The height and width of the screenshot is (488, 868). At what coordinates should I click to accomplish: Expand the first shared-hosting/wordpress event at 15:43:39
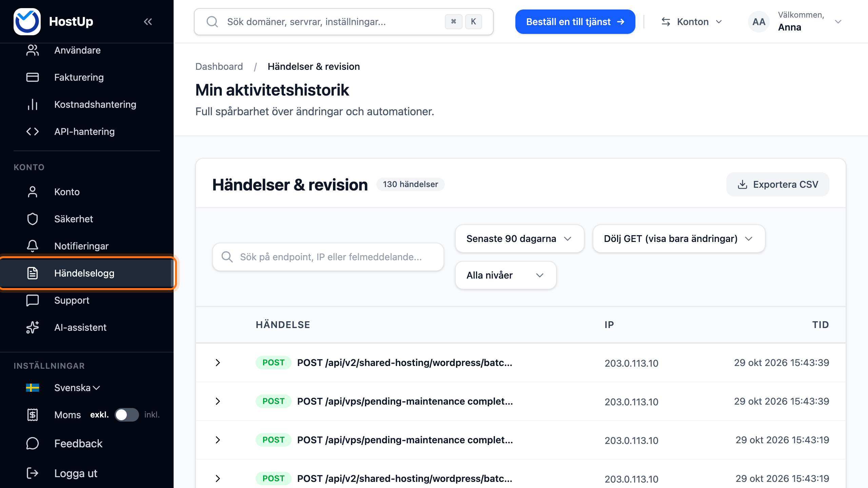tap(218, 363)
